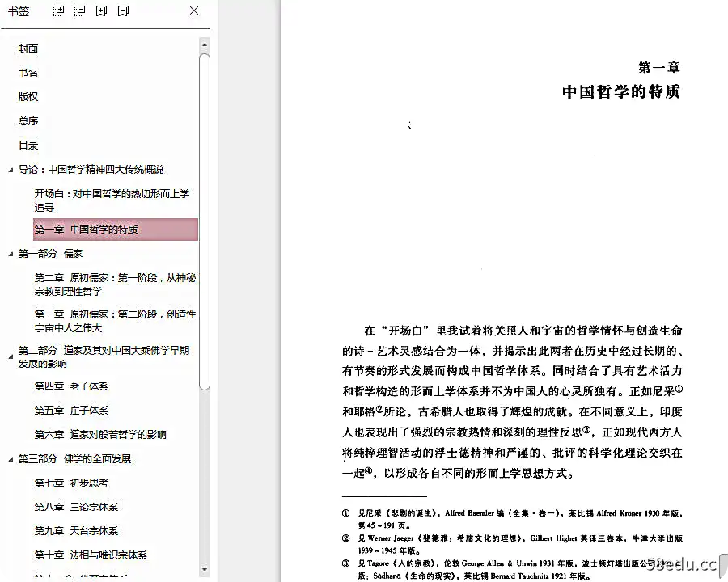Viewport: 728px width, 582px height.
Task: Go to 第二章 原初儒家 第一阶段 bookmark
Action: tap(115, 285)
